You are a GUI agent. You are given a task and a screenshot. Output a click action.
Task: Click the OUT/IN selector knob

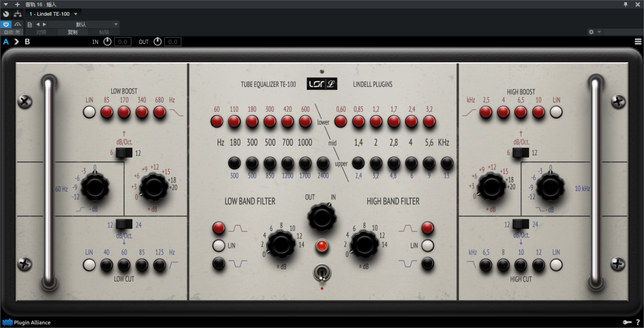coord(321,217)
